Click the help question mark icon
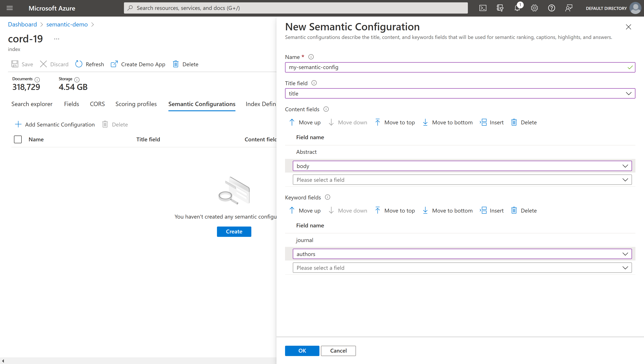This screenshot has height=364, width=644. click(x=551, y=8)
